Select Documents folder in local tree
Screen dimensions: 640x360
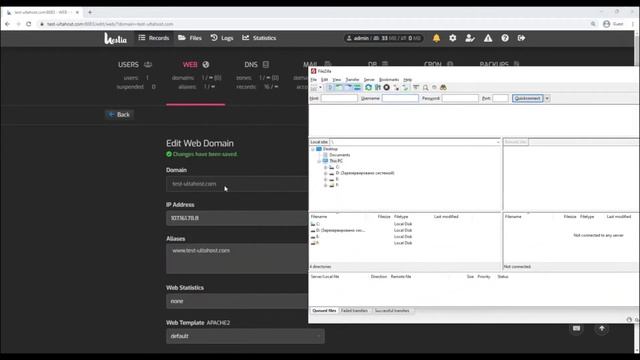click(x=339, y=155)
